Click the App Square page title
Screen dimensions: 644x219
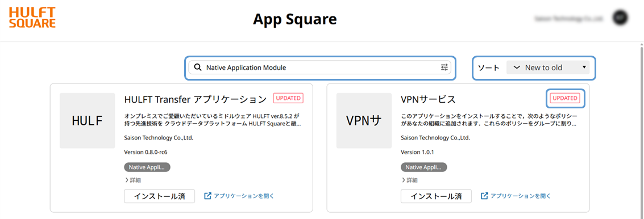[x=295, y=19]
